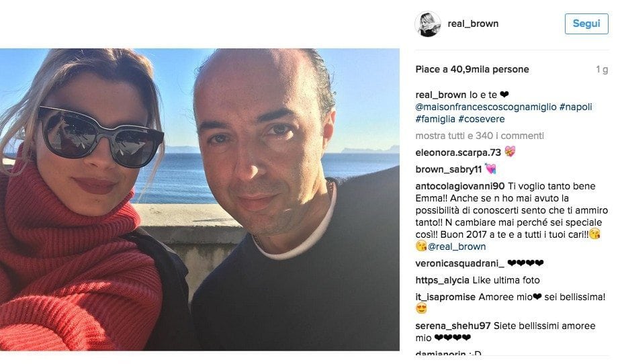Open the @maisonfrancescoscognamiglio mention
The width and height of the screenshot is (620, 364).
[x=486, y=107]
